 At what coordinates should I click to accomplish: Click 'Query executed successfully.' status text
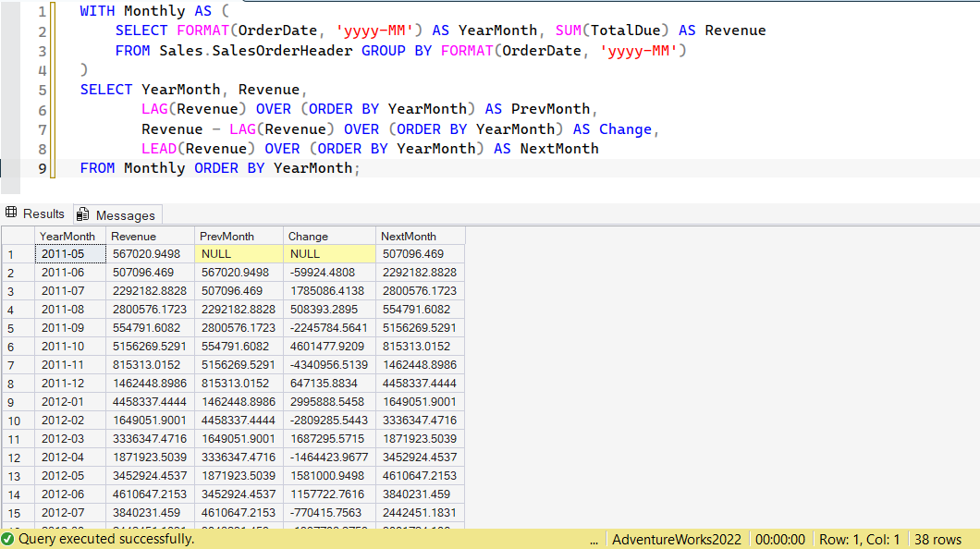coord(106,539)
